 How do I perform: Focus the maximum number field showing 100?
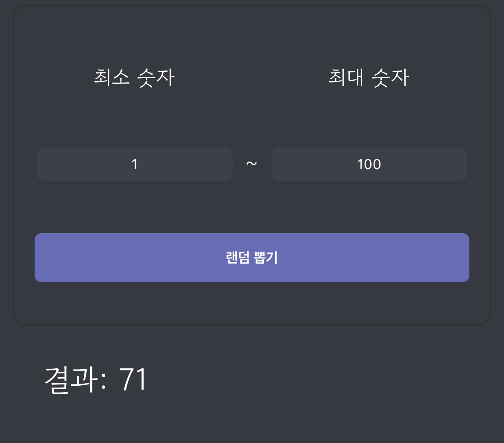pyautogui.click(x=369, y=164)
